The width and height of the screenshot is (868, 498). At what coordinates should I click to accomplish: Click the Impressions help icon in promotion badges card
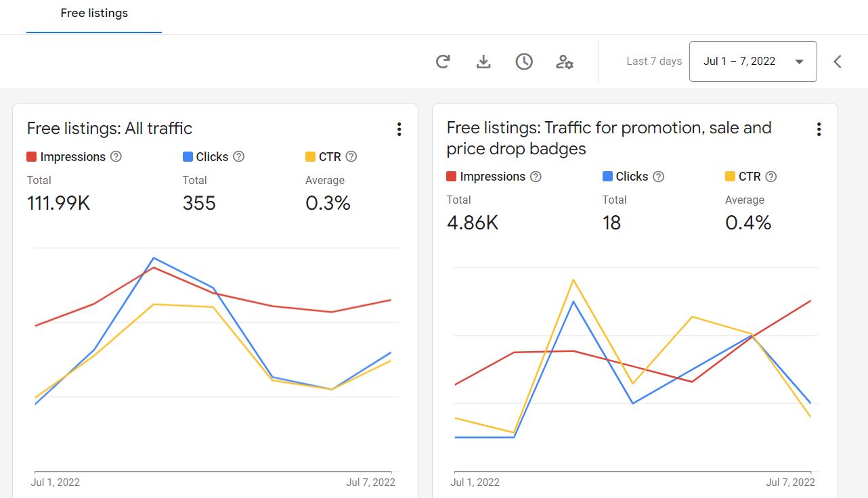(536, 177)
